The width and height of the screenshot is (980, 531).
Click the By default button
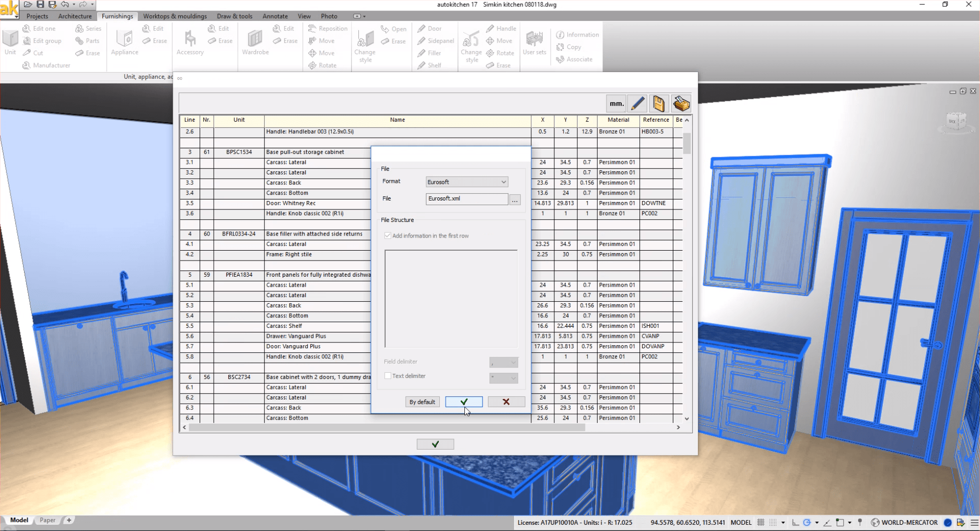tap(422, 402)
